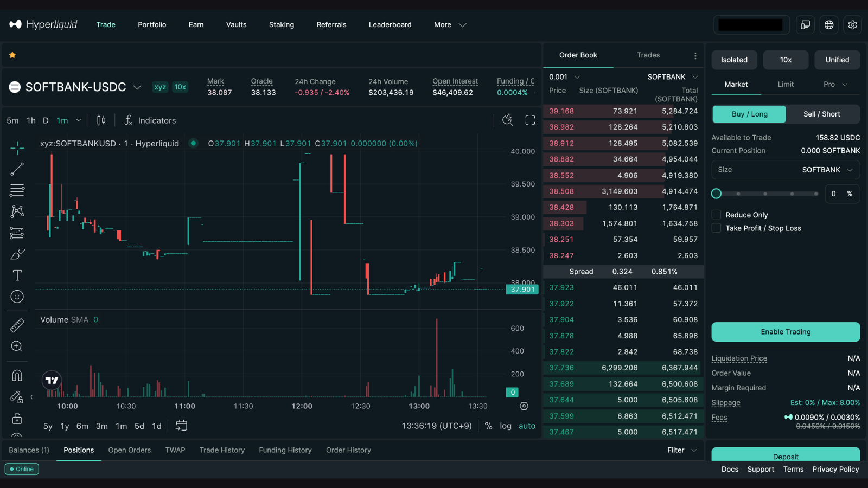Open the settings gear in header

[x=852, y=25]
